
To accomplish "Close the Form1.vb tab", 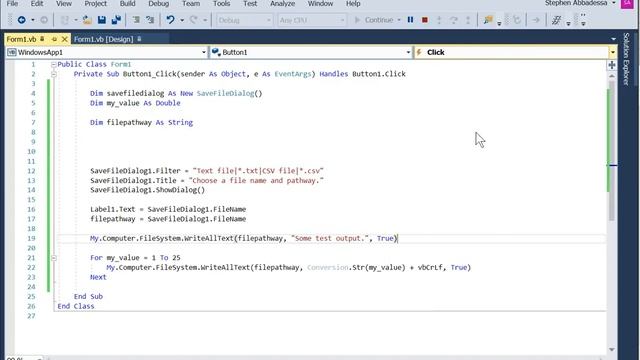I will (64, 39).
